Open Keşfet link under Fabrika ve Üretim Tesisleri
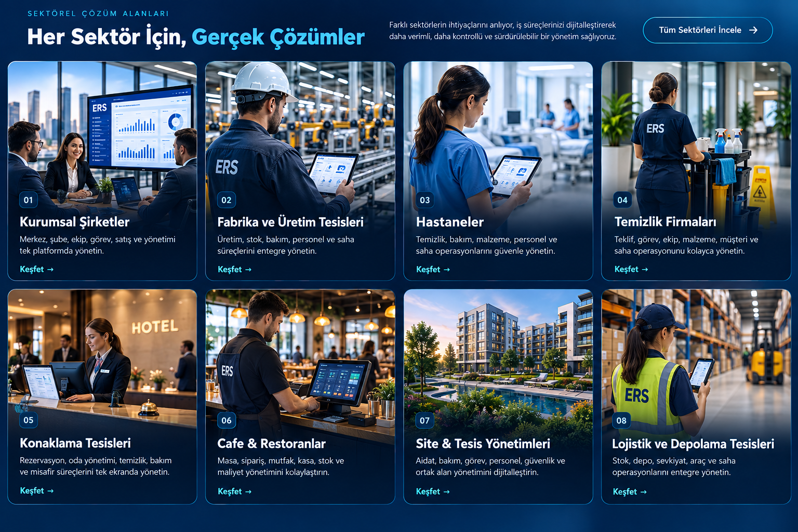Image resolution: width=798 pixels, height=532 pixels. click(234, 269)
